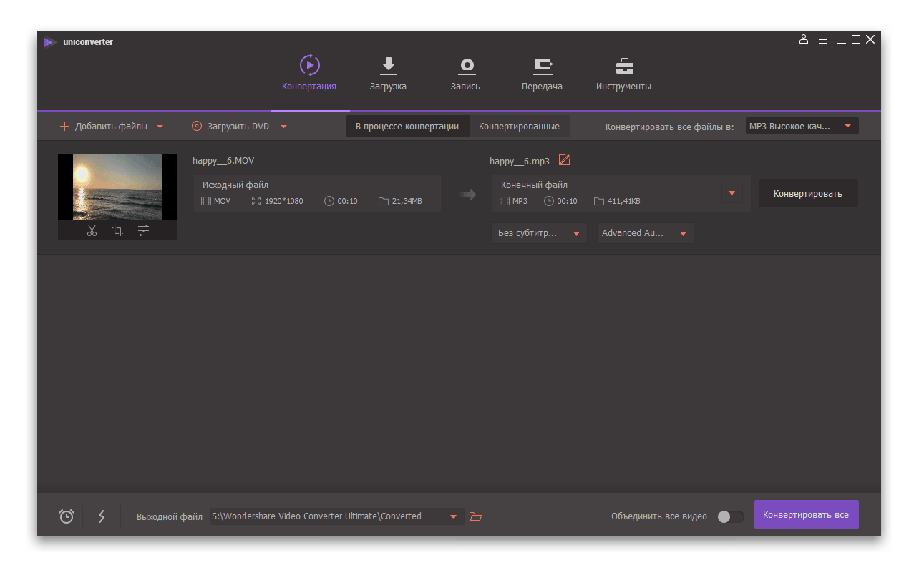
Task: Click the Добавить файлы button
Action: tap(104, 127)
